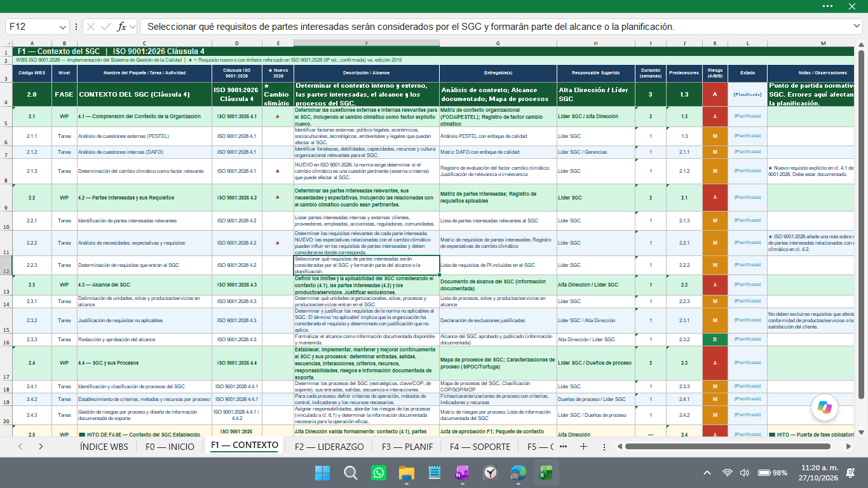
Task: Open the floating Copilot icon
Action: coord(824,407)
